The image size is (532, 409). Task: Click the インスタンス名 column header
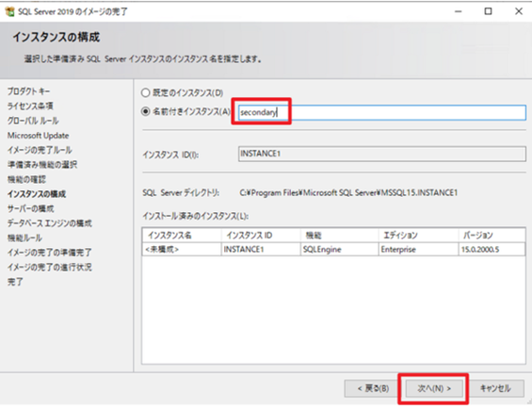(x=182, y=235)
